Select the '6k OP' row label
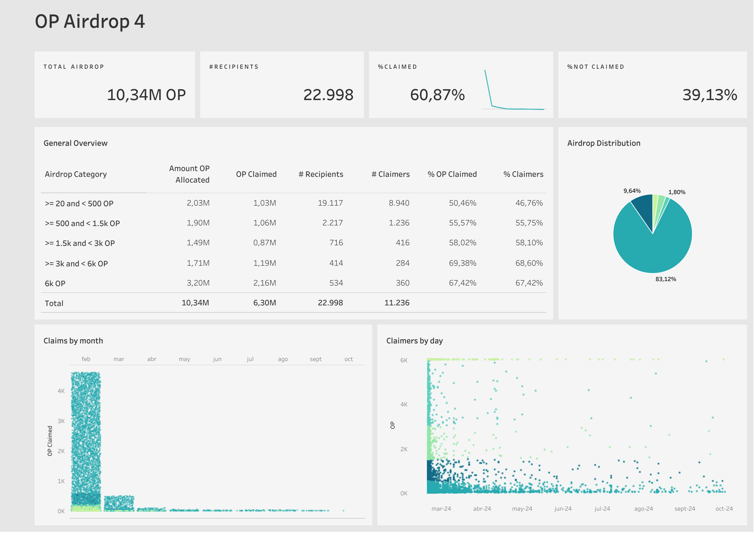Screen dimensions: 756x534 [x=55, y=285]
